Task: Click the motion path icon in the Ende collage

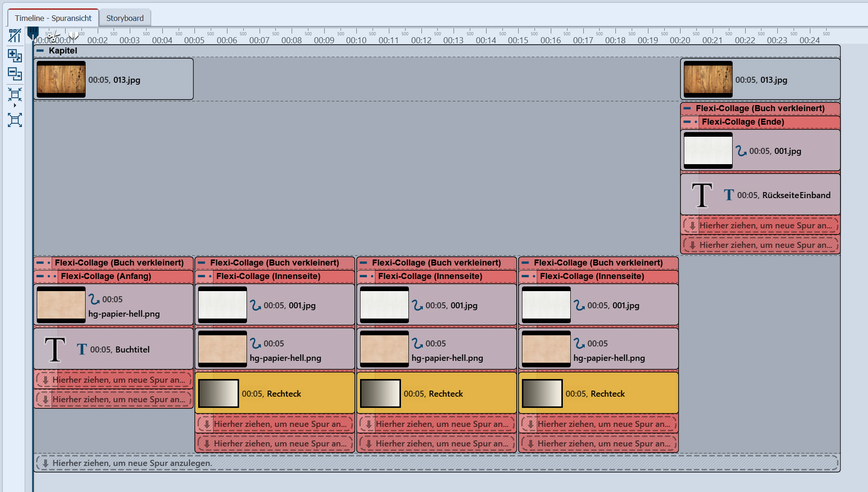Action: click(741, 151)
